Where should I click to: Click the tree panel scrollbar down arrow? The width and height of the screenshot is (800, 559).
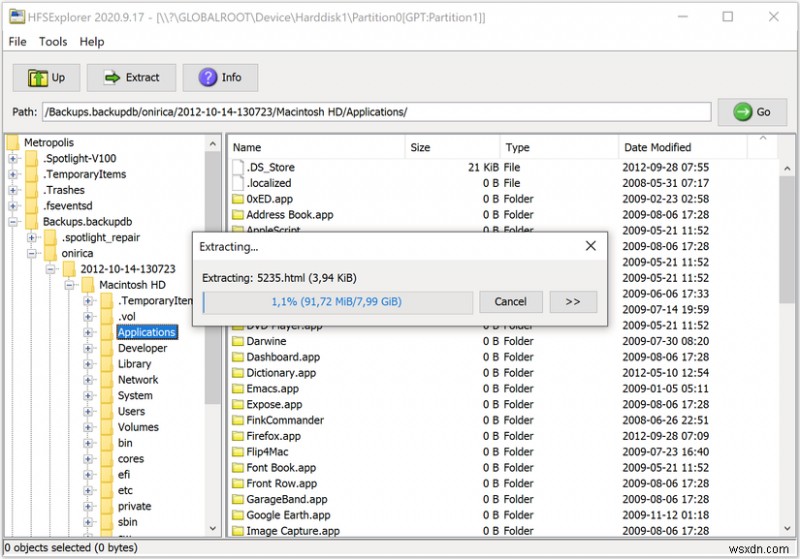(x=213, y=528)
